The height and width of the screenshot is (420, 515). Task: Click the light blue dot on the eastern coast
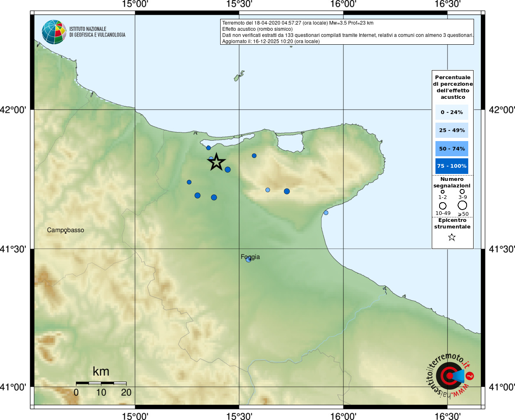point(326,213)
